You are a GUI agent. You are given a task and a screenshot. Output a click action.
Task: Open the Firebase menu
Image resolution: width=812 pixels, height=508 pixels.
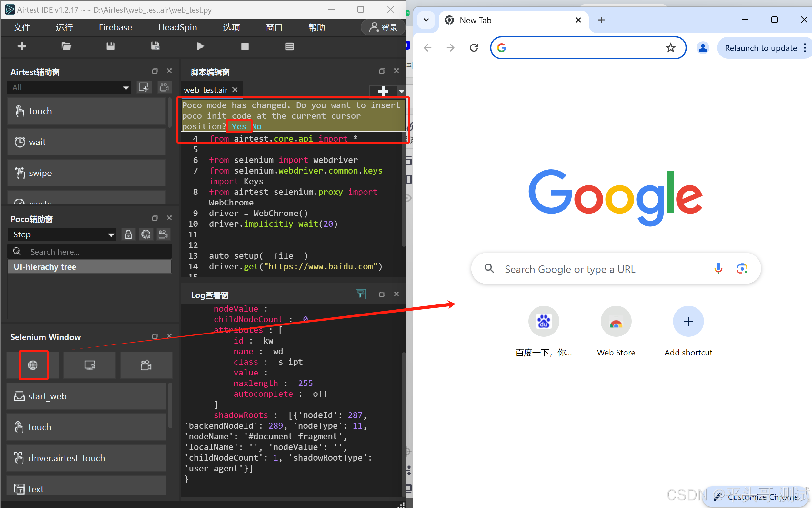115,27
